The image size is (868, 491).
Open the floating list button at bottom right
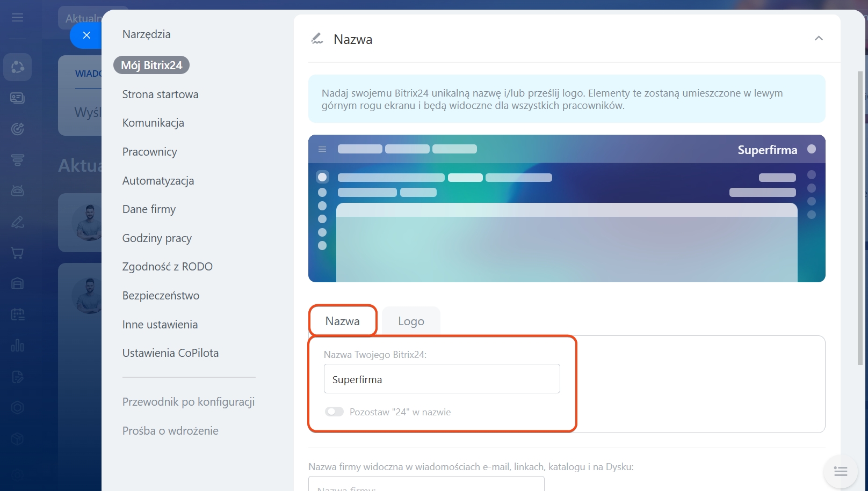[x=841, y=472]
